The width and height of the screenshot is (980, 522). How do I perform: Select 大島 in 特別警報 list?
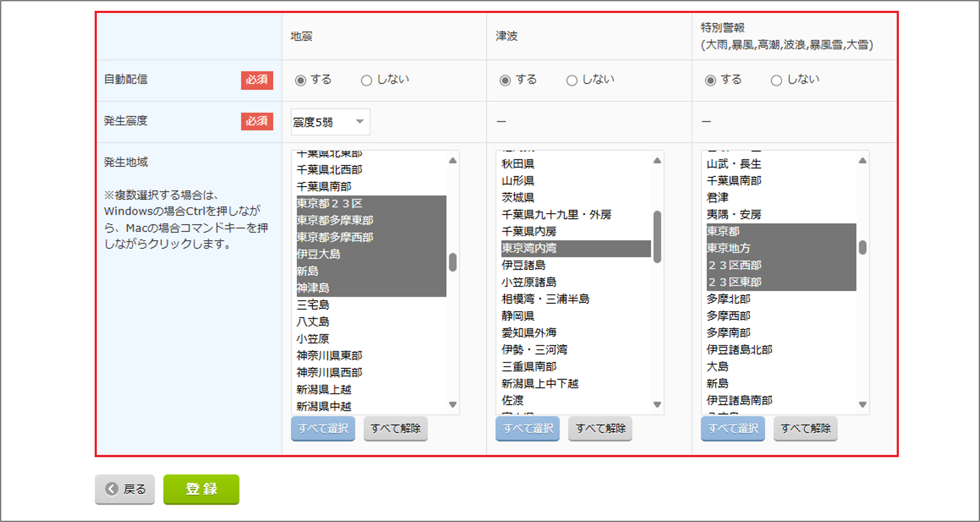coord(781,367)
